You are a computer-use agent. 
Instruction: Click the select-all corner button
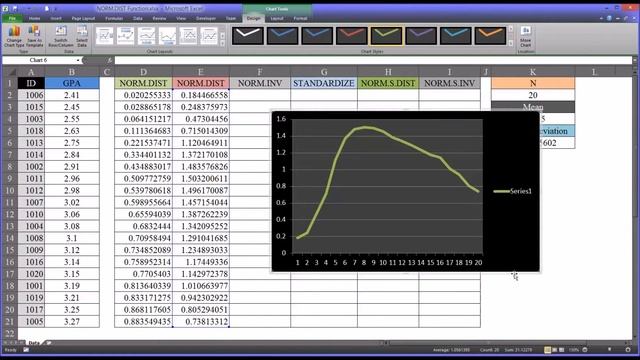point(9,72)
